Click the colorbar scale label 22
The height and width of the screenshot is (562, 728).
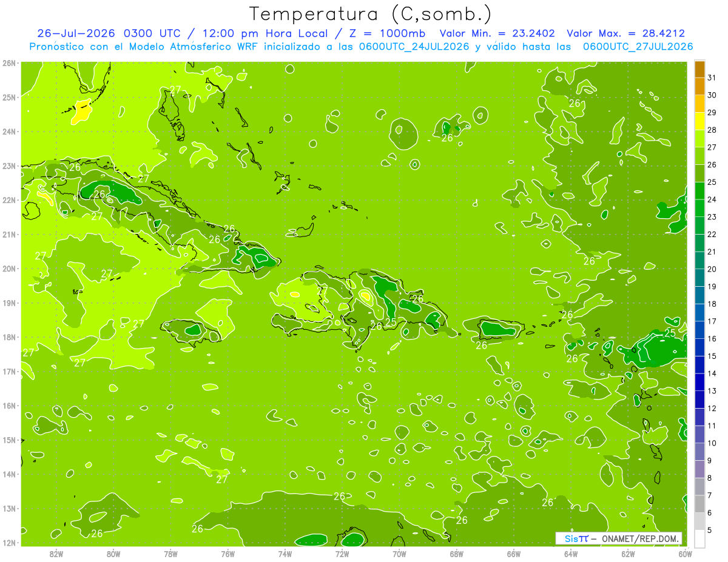[x=712, y=235]
